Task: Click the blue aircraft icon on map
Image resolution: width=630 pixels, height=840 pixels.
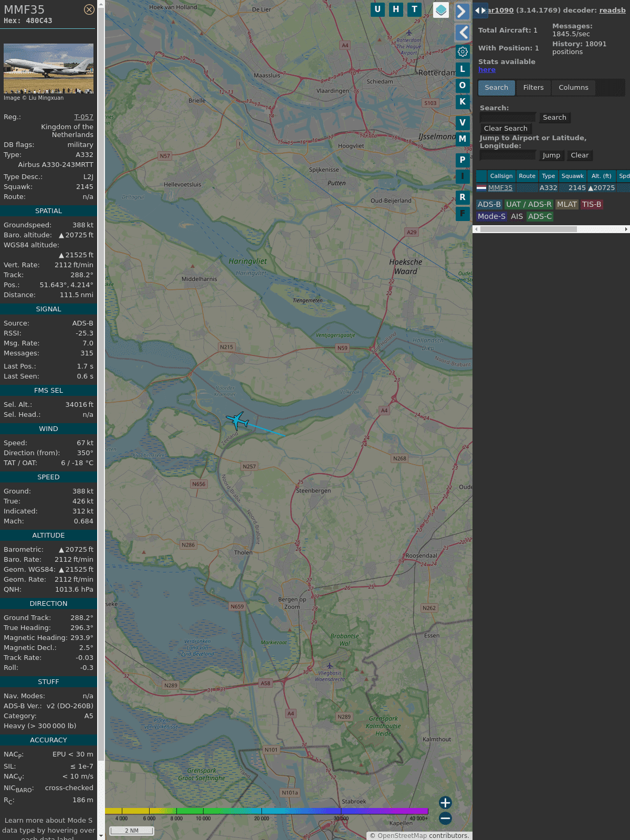Action: (238, 421)
